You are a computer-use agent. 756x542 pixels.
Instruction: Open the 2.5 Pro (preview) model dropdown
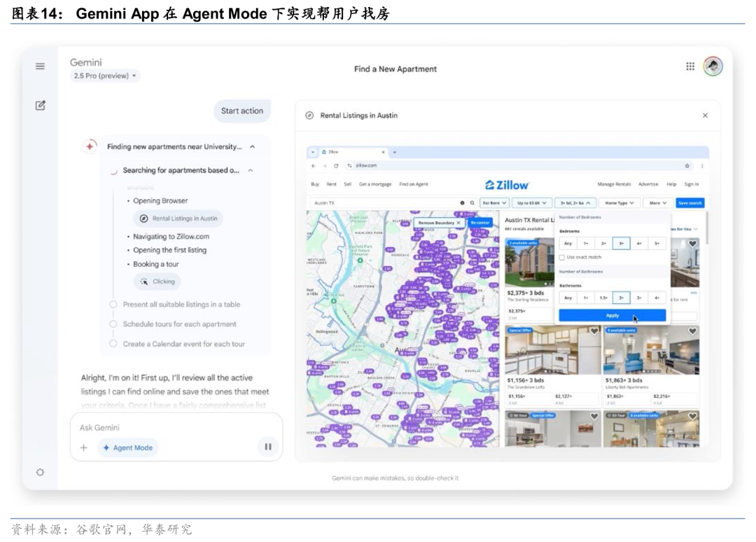coord(105,76)
